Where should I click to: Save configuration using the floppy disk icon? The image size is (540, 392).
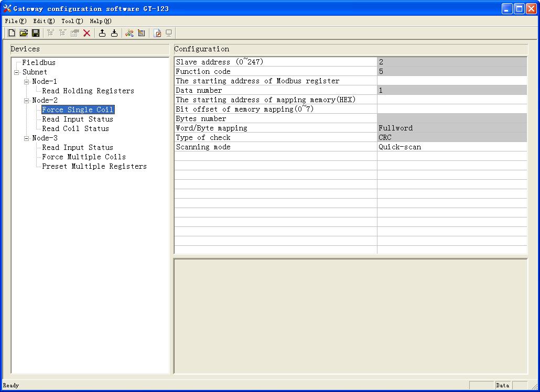(x=36, y=33)
